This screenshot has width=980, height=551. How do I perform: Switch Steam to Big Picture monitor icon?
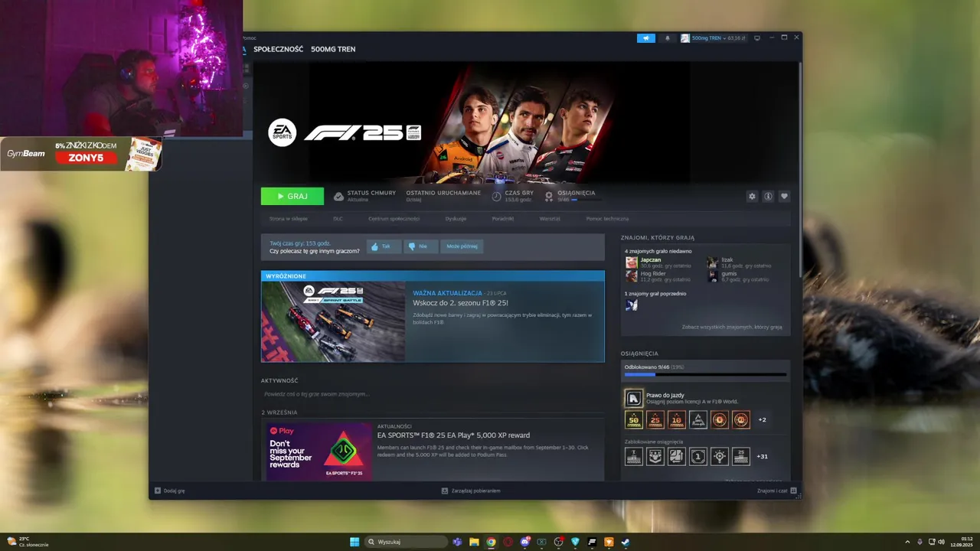757,38
